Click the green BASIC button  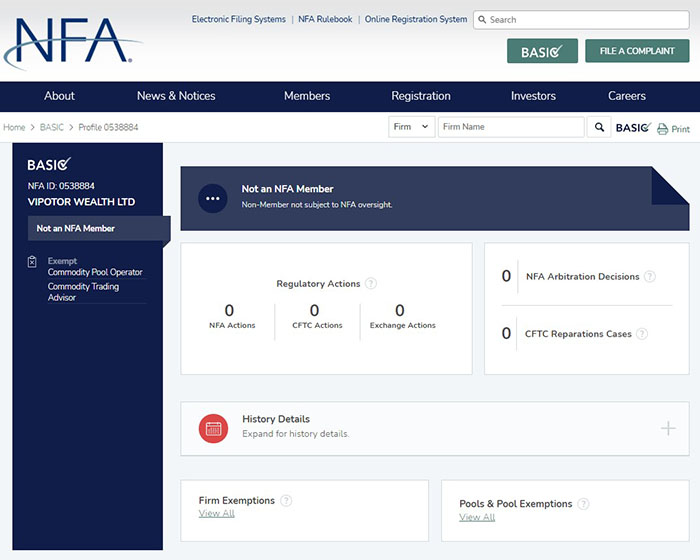tap(542, 51)
